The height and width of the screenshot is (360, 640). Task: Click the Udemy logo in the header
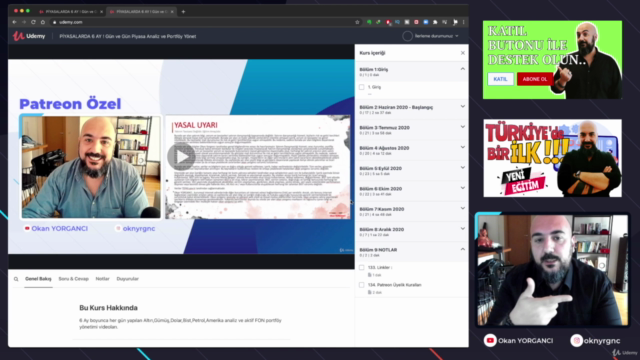coord(29,36)
